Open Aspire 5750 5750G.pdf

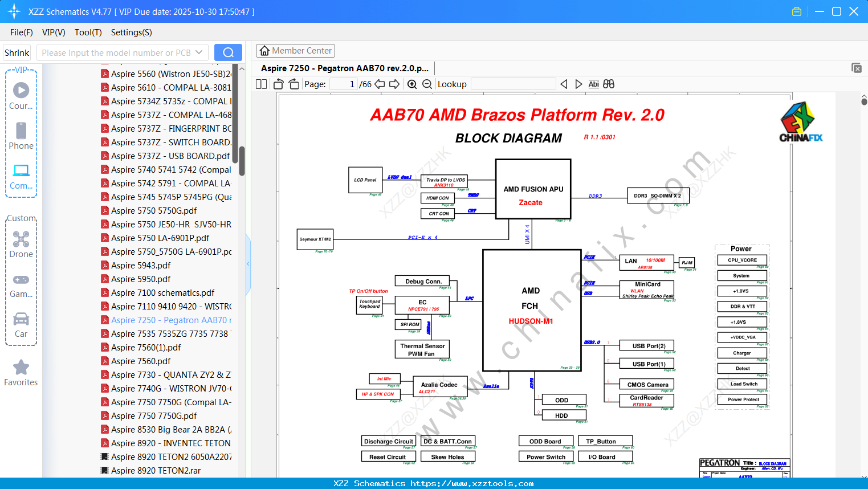154,211
